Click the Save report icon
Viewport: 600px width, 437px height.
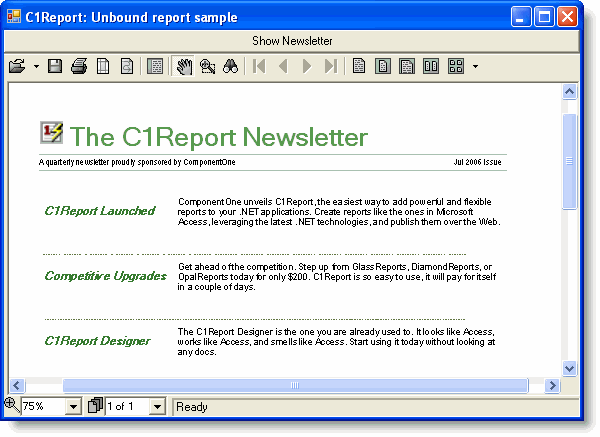click(55, 66)
